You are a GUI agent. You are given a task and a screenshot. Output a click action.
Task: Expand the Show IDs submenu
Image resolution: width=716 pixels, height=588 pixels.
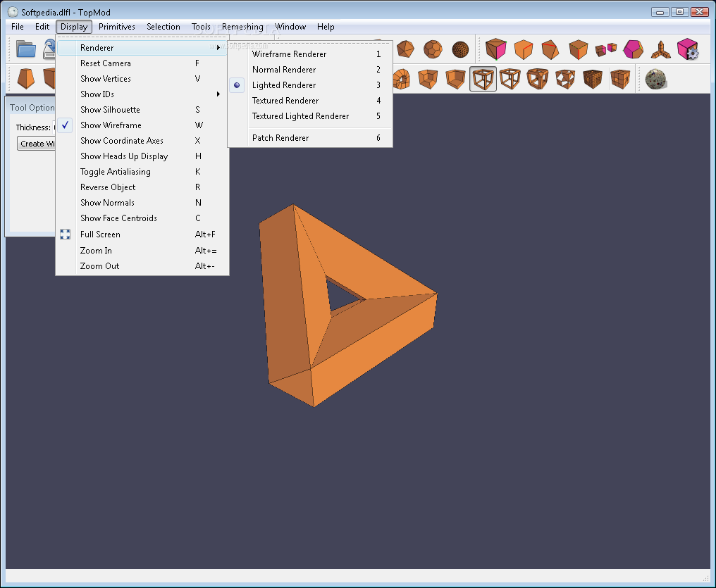pyautogui.click(x=97, y=94)
